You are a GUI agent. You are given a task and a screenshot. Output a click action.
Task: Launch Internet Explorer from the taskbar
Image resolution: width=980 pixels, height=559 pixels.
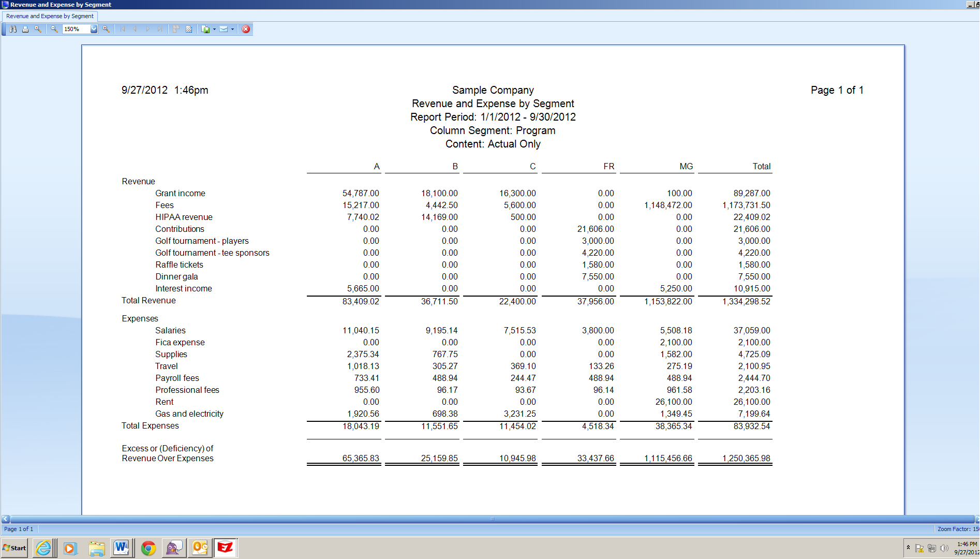[x=44, y=548]
